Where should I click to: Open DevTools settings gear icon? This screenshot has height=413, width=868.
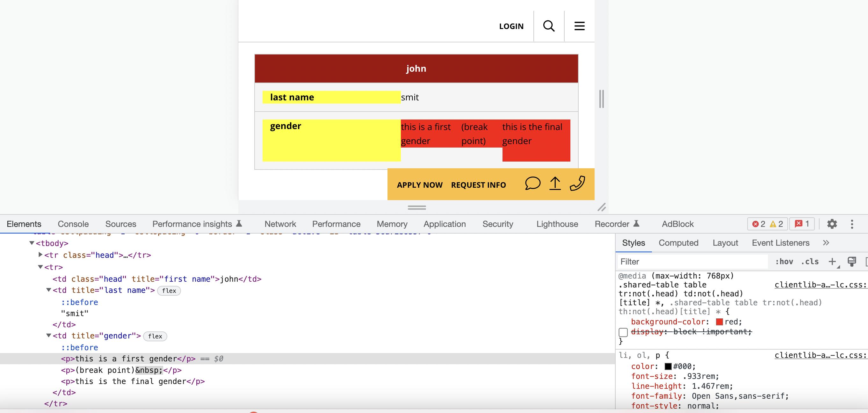pos(832,224)
